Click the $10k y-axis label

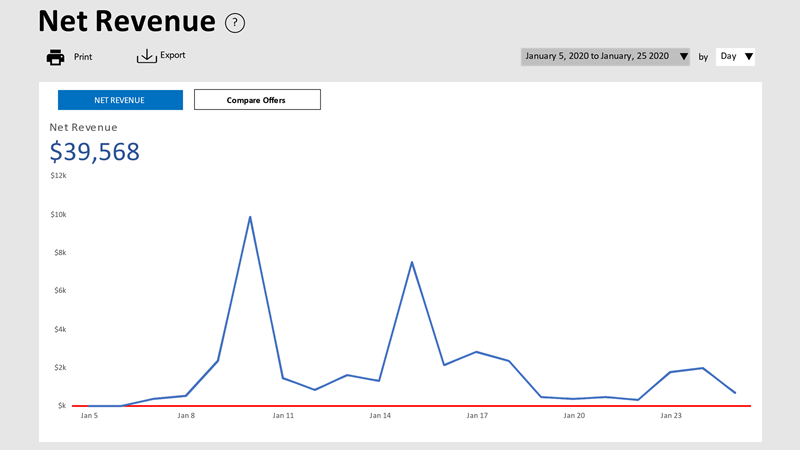tap(59, 214)
